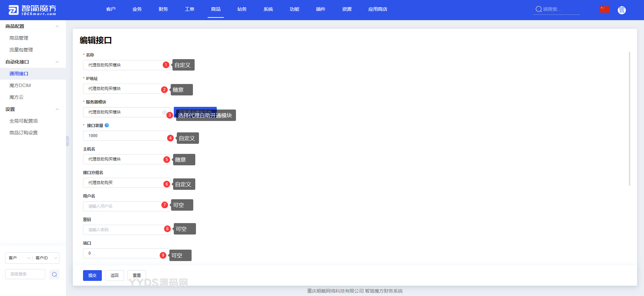The height and width of the screenshot is (296, 644).
Task: Collapse the 自动化接口 section
Action: 57,62
